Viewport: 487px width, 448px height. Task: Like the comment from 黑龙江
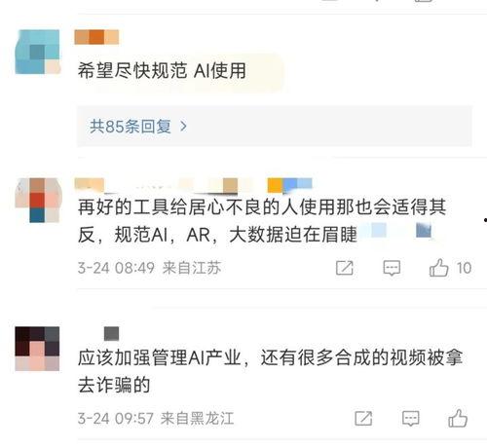click(x=458, y=418)
